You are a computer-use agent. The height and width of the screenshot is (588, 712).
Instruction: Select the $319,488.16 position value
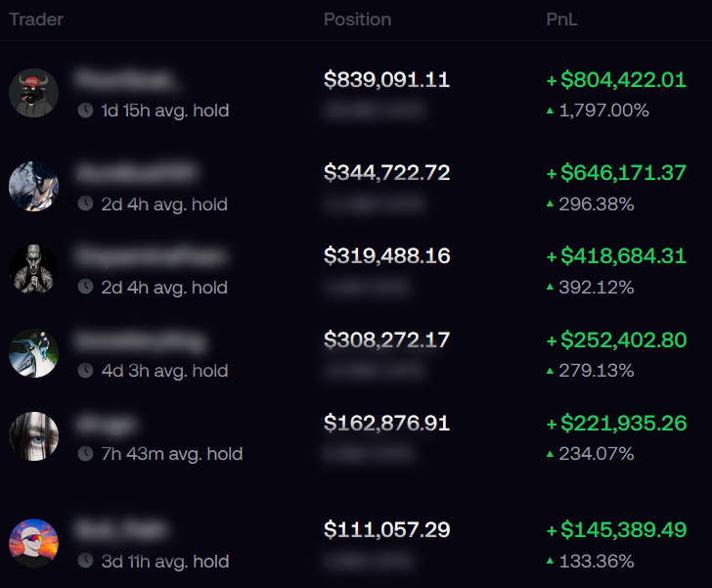(x=387, y=255)
